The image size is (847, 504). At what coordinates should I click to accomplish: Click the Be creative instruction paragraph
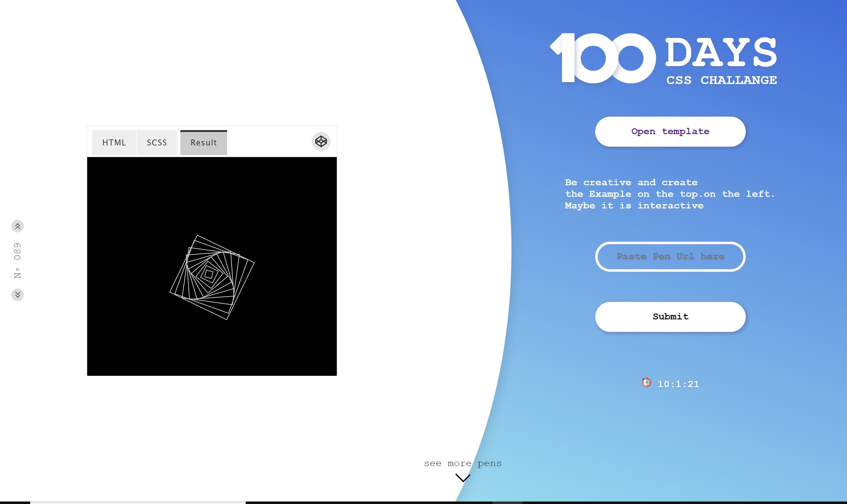[x=669, y=194]
